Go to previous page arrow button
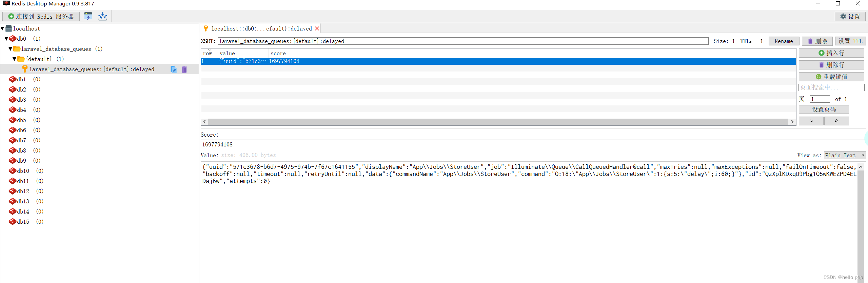Screen dimensions: 868x283 pos(811,121)
